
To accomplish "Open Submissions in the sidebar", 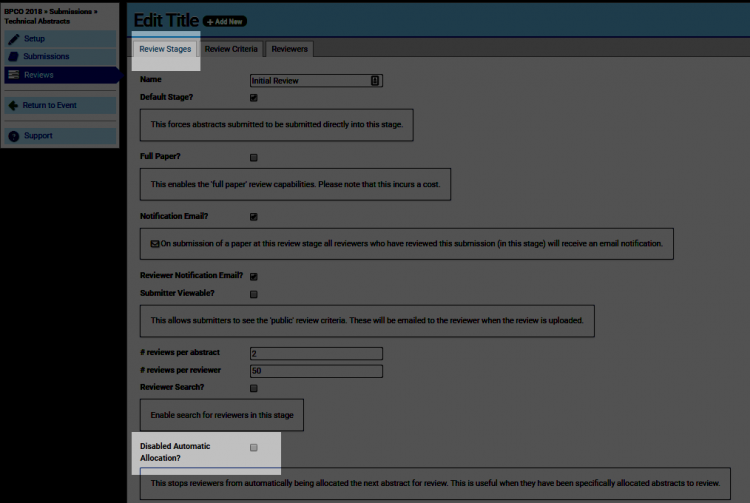I will coord(60,56).
